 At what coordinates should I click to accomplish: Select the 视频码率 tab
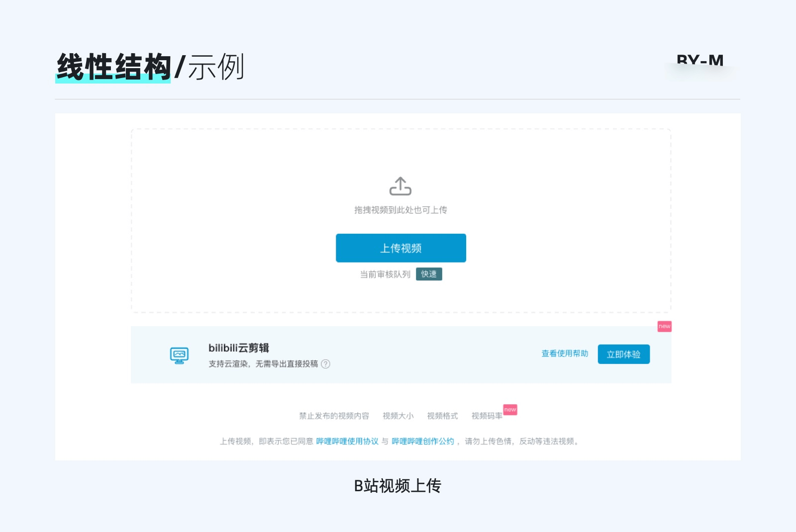coord(487,416)
